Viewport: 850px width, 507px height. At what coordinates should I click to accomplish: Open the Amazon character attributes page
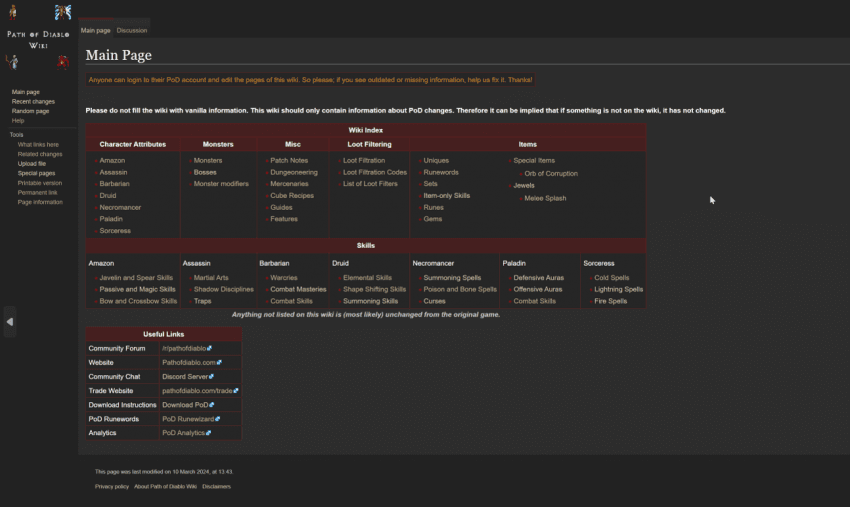(112, 161)
